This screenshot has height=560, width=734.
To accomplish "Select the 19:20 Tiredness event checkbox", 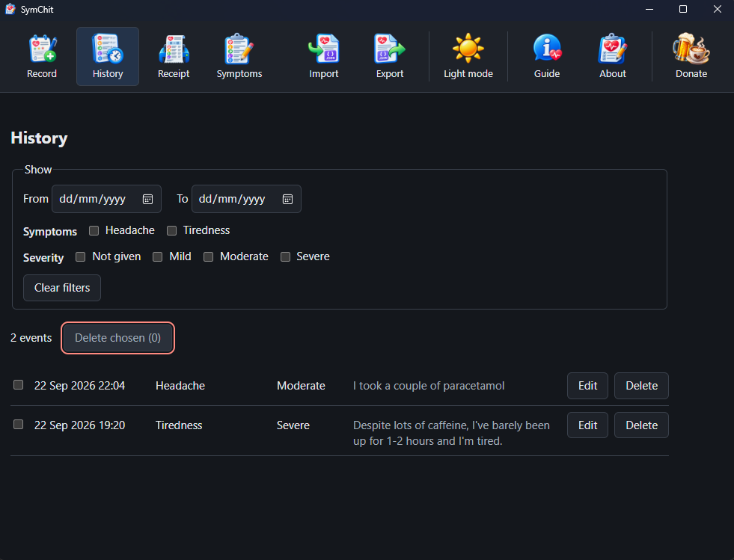I will click(x=18, y=425).
